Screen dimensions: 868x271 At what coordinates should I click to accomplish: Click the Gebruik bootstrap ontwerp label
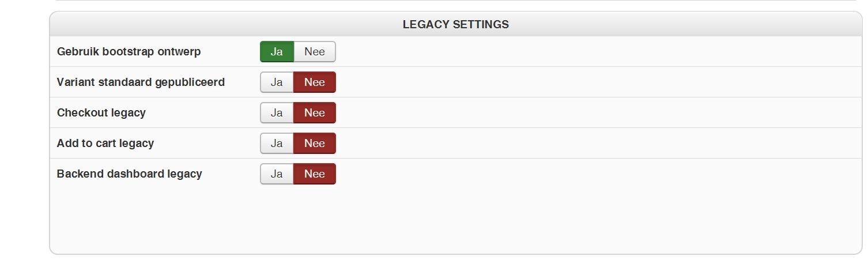[x=129, y=51]
